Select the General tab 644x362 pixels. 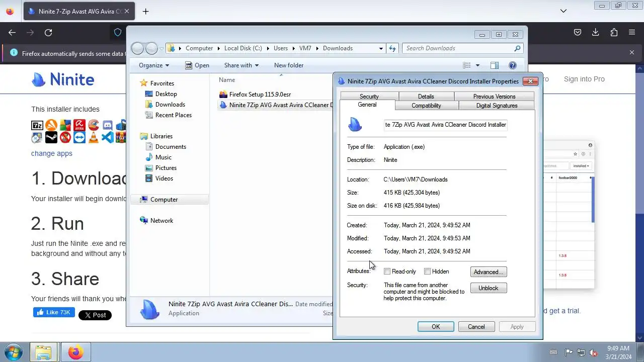(x=367, y=105)
